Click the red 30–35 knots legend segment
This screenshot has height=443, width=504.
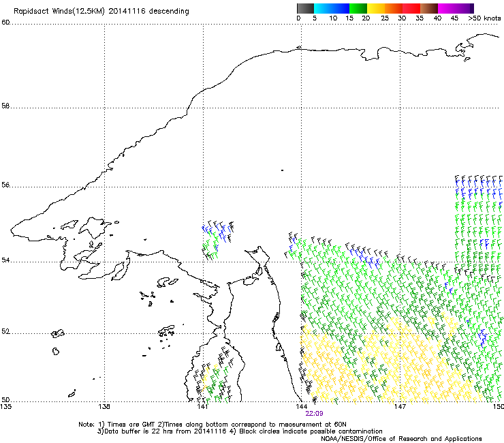tap(411, 8)
